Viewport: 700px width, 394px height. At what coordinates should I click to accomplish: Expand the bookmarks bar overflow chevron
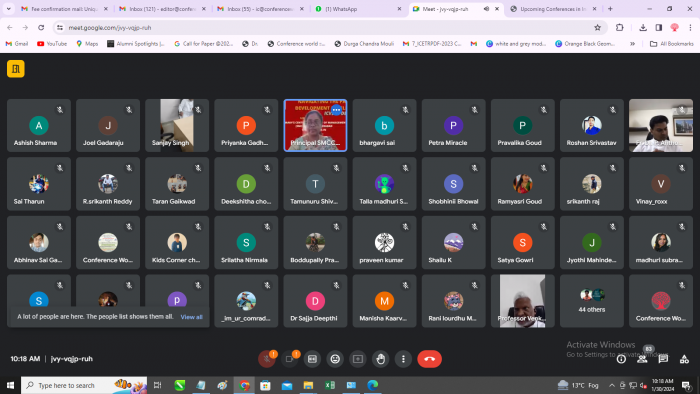[632, 44]
